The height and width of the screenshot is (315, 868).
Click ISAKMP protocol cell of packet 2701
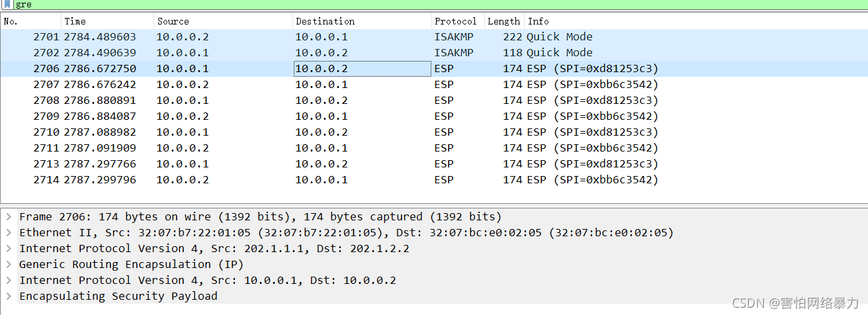(x=454, y=37)
